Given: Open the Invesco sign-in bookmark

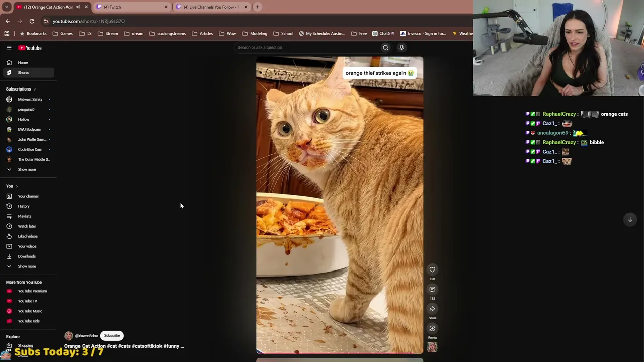Looking at the screenshot, I should pyautogui.click(x=424, y=34).
